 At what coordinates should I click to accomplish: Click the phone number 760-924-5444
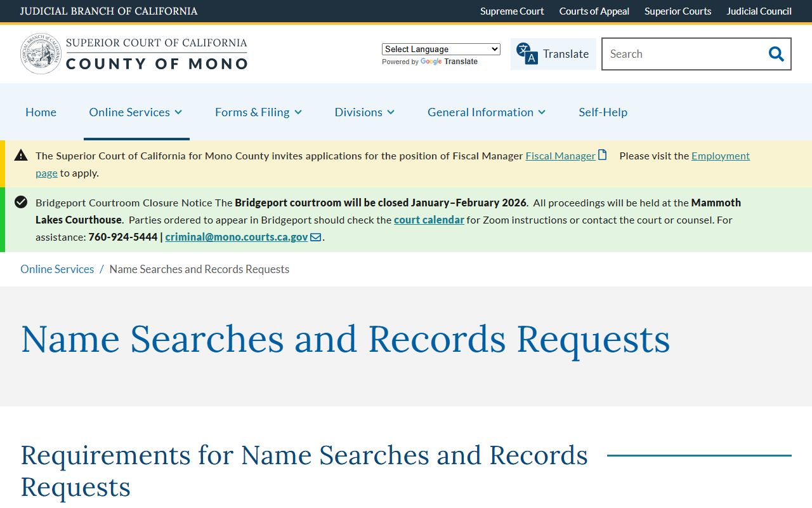(123, 237)
